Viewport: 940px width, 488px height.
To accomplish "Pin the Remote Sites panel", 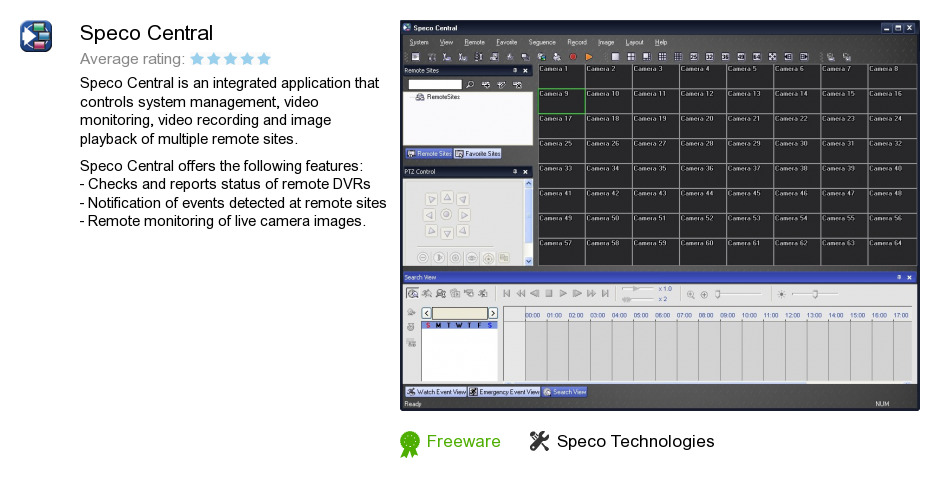I will (x=514, y=71).
